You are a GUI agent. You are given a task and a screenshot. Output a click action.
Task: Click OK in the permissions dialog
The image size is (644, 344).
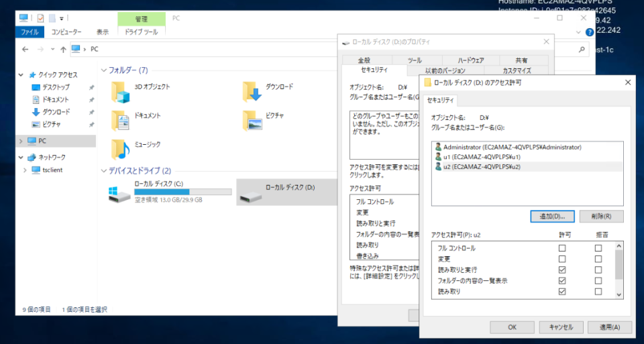tap(512, 327)
